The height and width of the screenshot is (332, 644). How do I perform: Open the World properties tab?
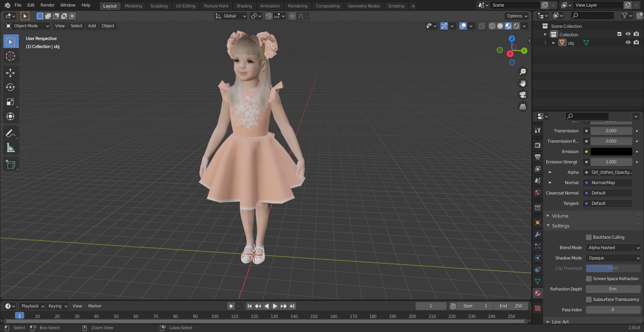tap(537, 193)
